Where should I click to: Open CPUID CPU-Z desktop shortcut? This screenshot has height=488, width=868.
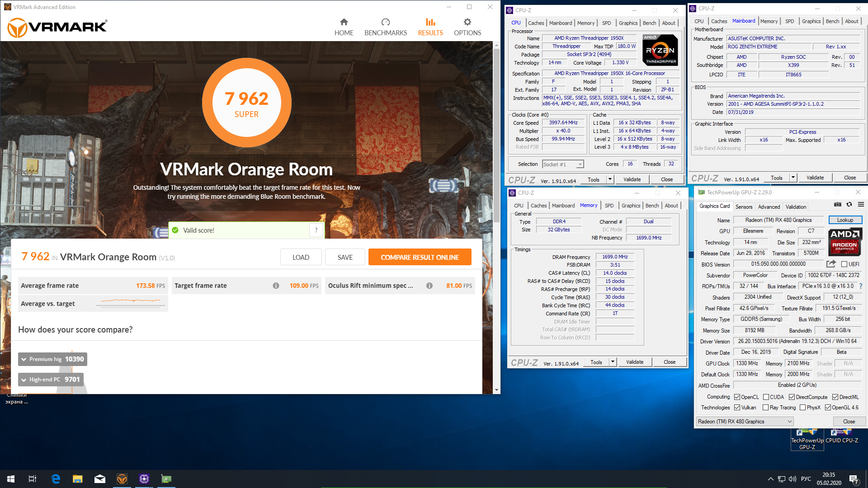pos(842,437)
